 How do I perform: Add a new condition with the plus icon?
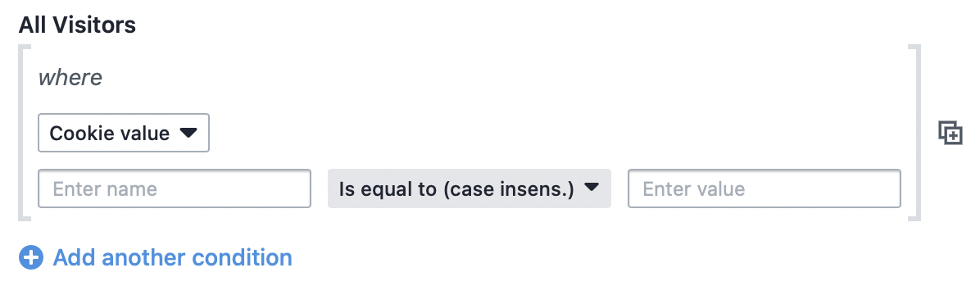pos(30,257)
